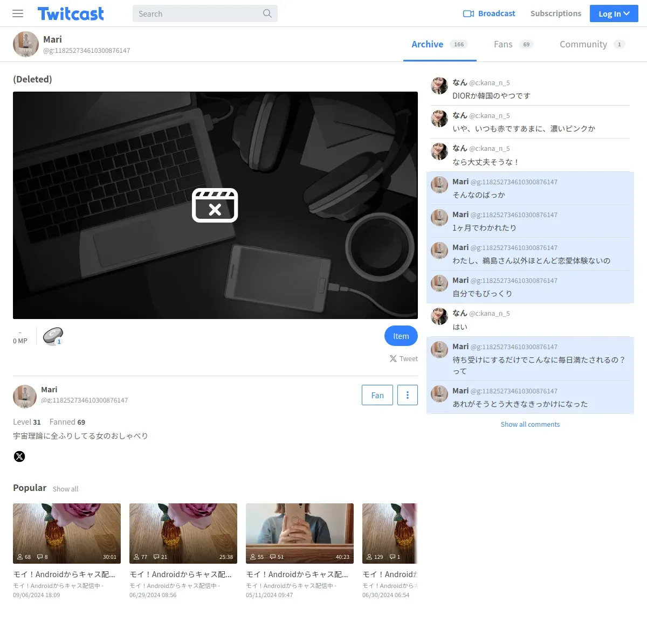Open popular video dated 09/06/2024 18:09

67,551
